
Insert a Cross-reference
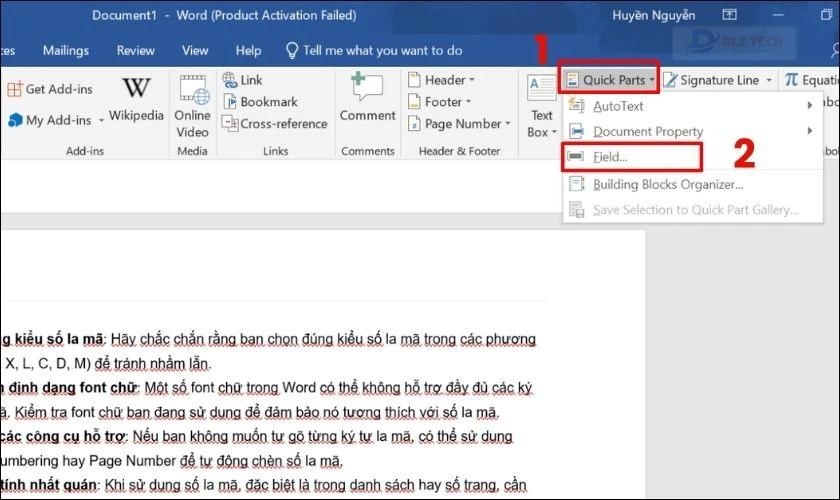click(274, 124)
